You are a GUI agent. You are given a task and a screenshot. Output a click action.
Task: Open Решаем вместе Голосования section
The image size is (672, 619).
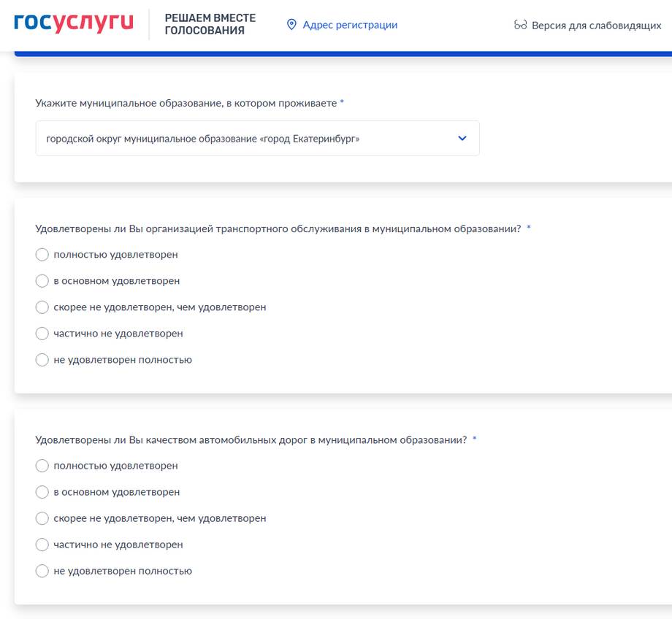point(210,24)
